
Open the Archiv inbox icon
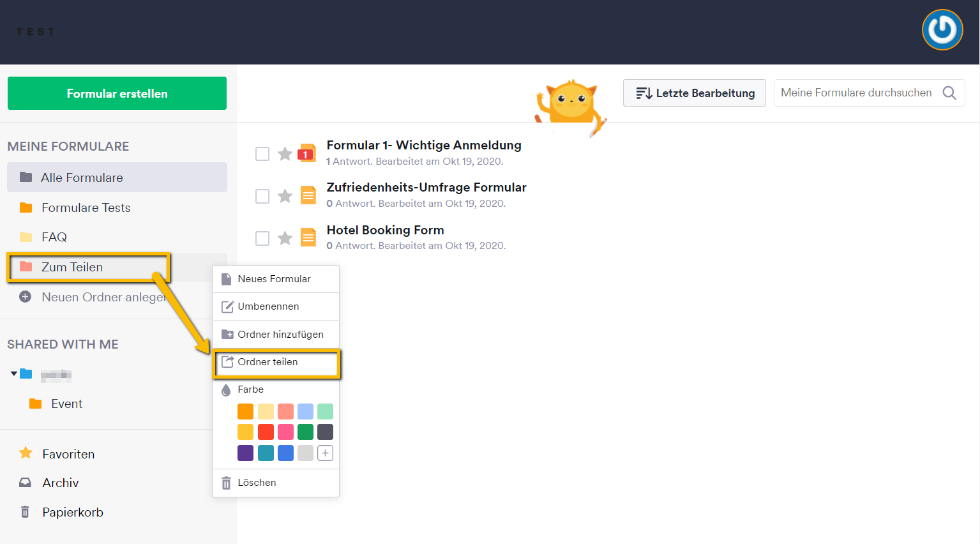25,483
